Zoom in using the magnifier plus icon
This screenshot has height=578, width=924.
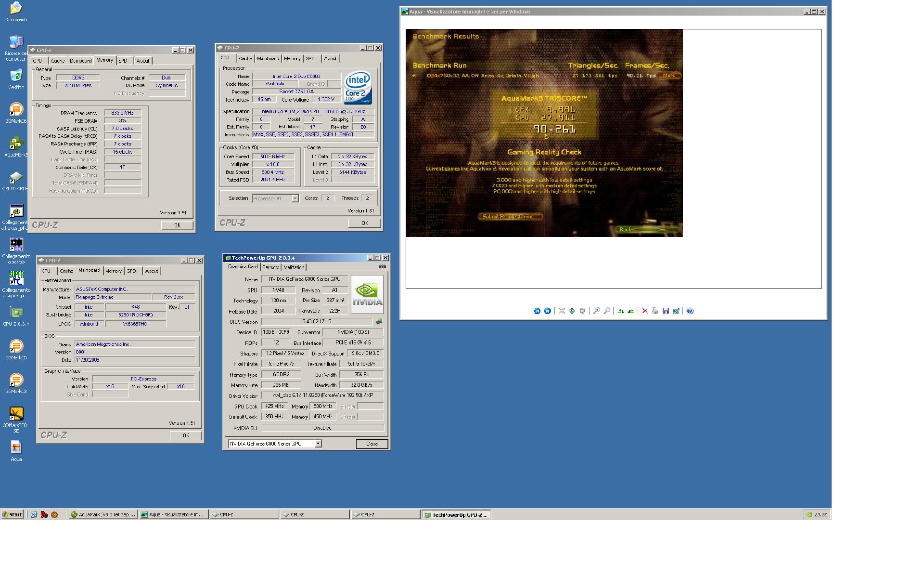[x=596, y=311]
